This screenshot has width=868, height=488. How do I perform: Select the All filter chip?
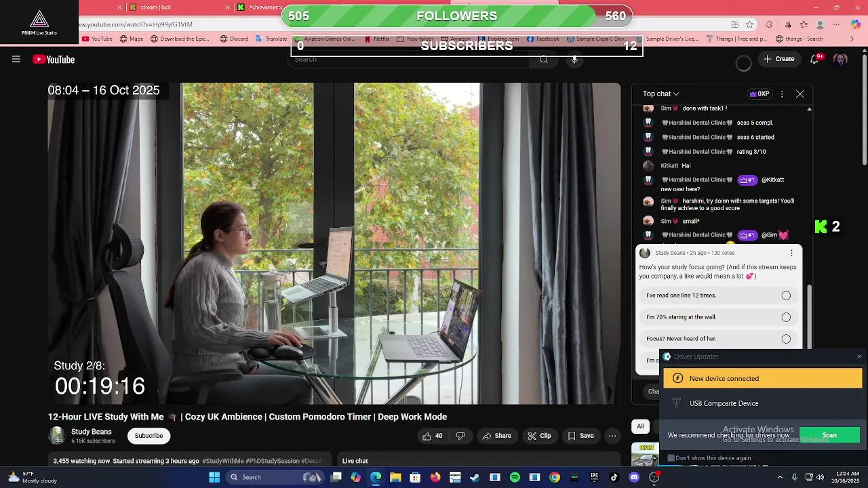click(640, 426)
